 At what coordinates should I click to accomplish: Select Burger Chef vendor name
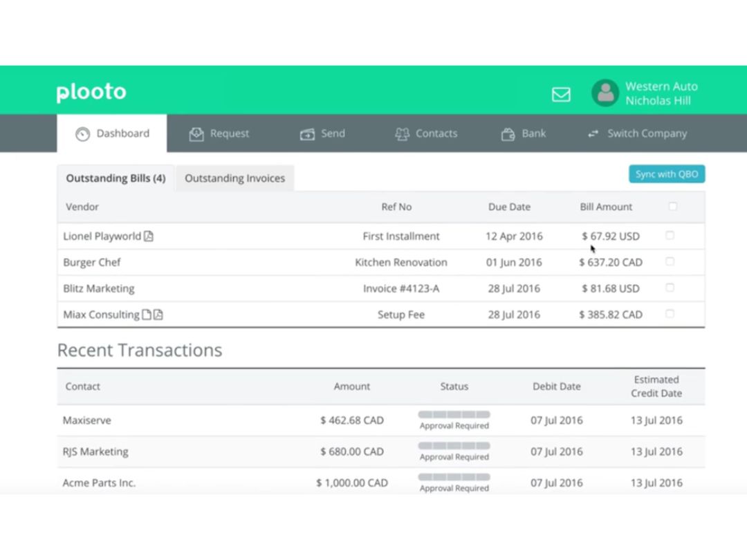point(92,263)
